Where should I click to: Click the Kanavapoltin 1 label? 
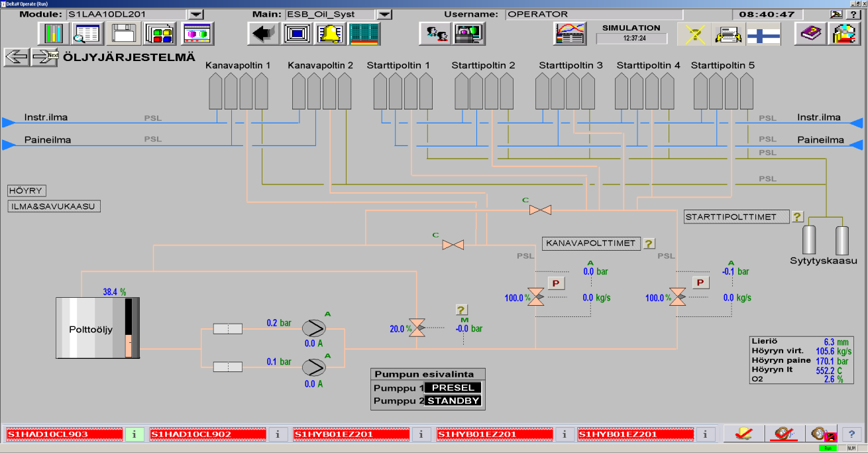238,66
